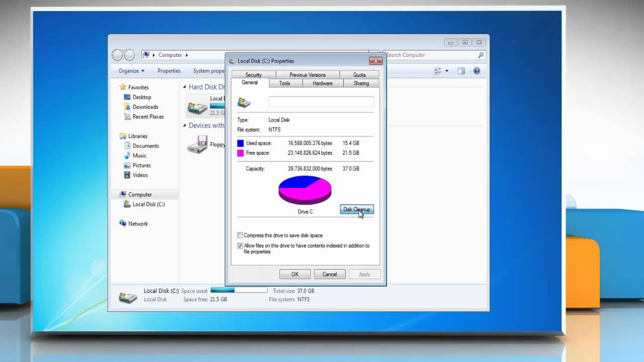Collapse the Devices with Removable Storage group
The height and width of the screenshot is (362, 644).
coord(185,126)
